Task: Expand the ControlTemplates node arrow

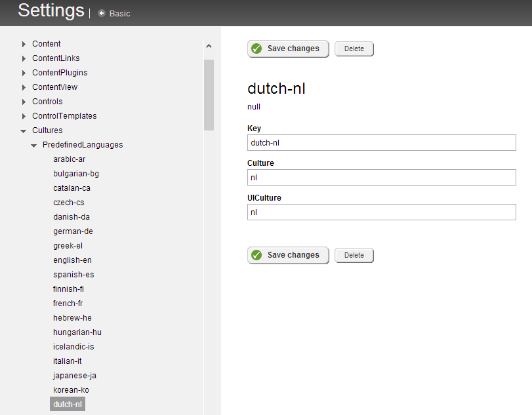Action: pyautogui.click(x=24, y=116)
